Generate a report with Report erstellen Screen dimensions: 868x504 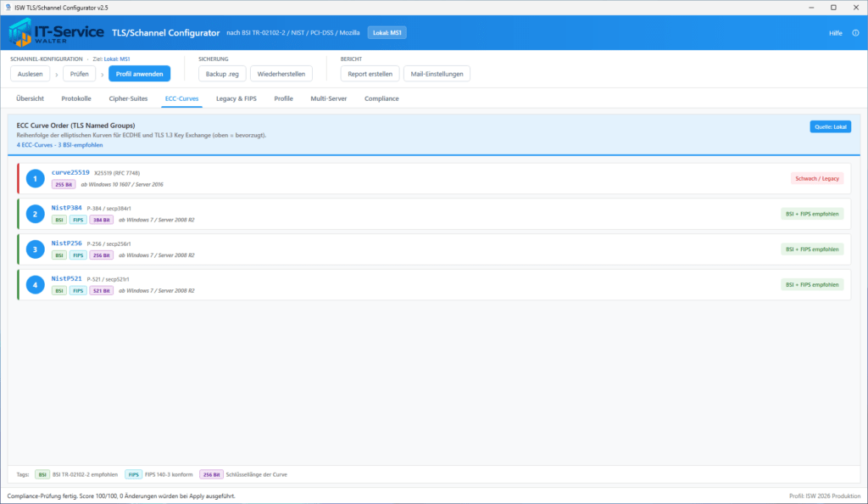click(x=370, y=74)
